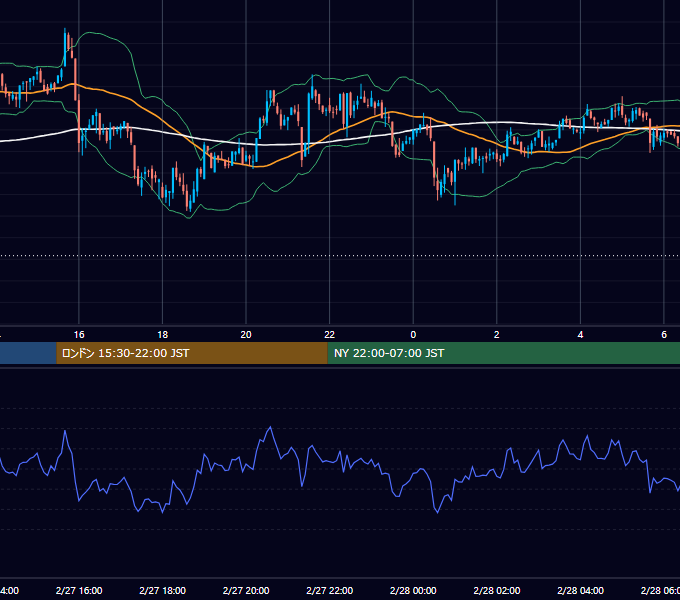Image resolution: width=680 pixels, height=600 pixels.
Task: Click the oscillator peak near 20:30
Action: click(x=271, y=427)
